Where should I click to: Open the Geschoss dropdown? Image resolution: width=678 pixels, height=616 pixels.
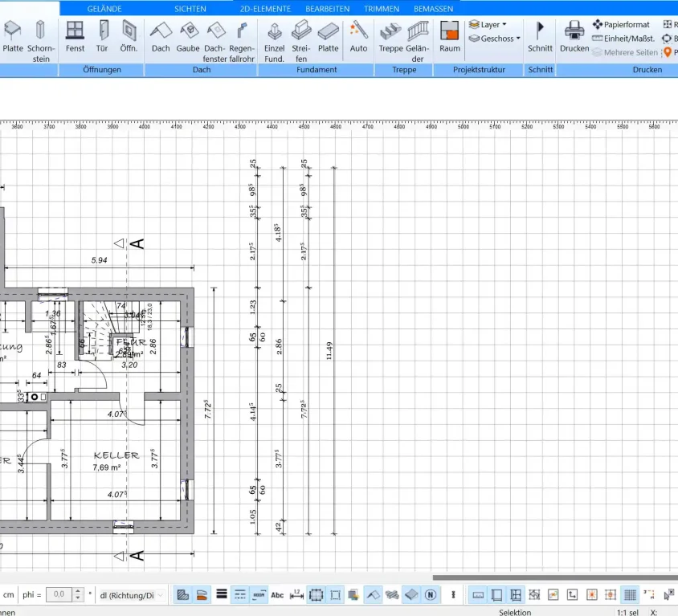point(495,39)
